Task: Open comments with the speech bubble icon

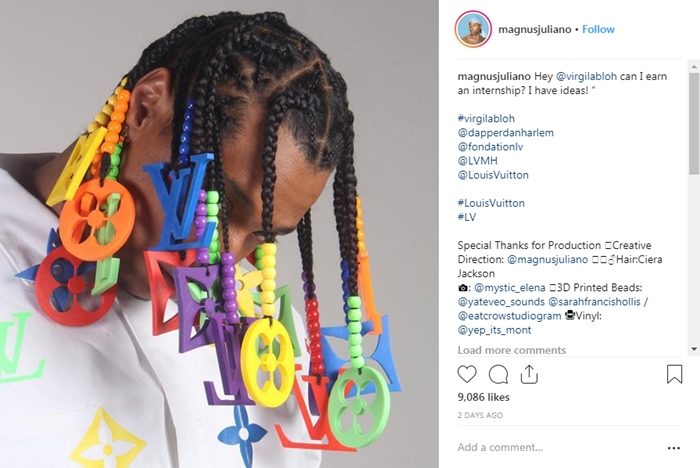Action: [498, 374]
